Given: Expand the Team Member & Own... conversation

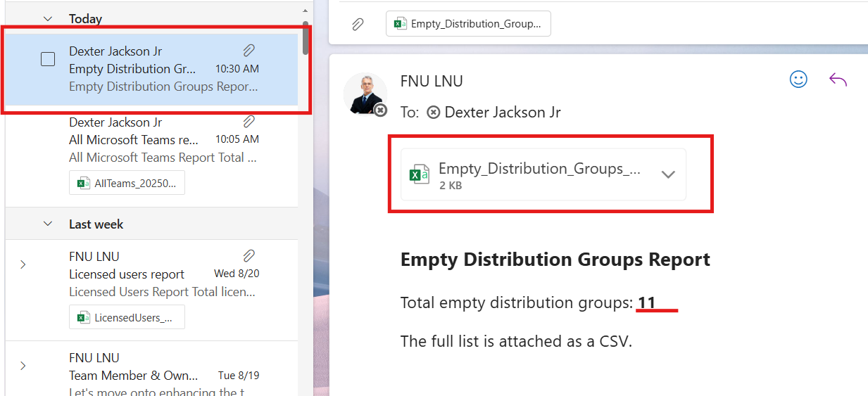Looking at the screenshot, I should point(23,366).
